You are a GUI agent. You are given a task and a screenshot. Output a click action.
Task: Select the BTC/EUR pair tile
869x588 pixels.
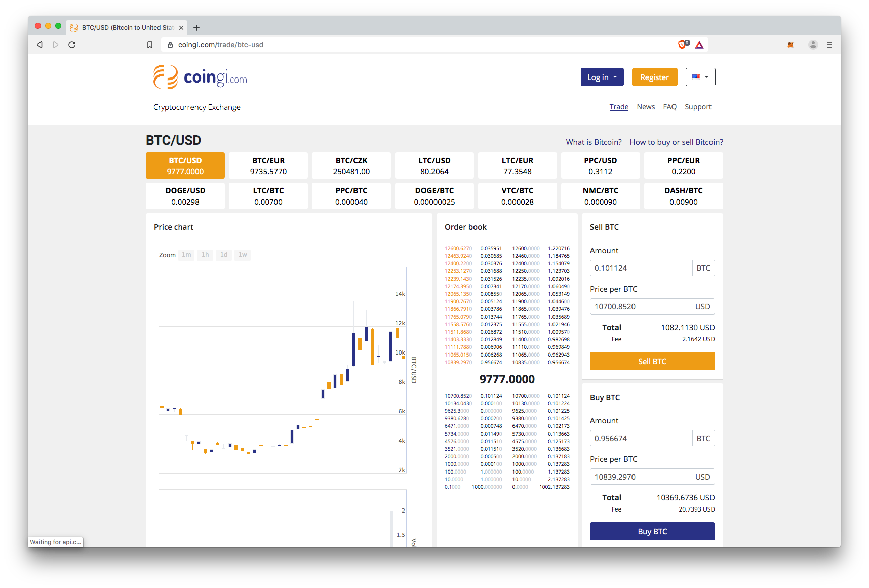tap(268, 166)
